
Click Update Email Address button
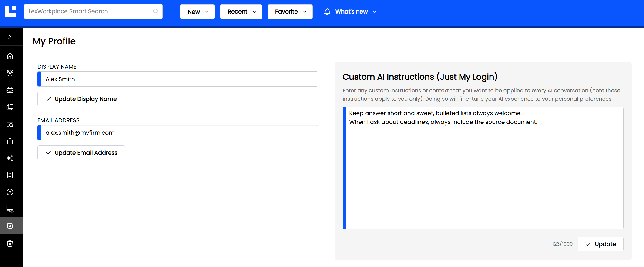tap(81, 153)
